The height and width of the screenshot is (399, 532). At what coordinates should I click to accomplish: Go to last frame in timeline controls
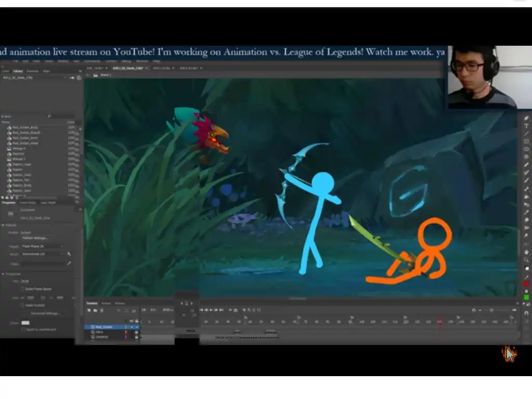(221, 310)
